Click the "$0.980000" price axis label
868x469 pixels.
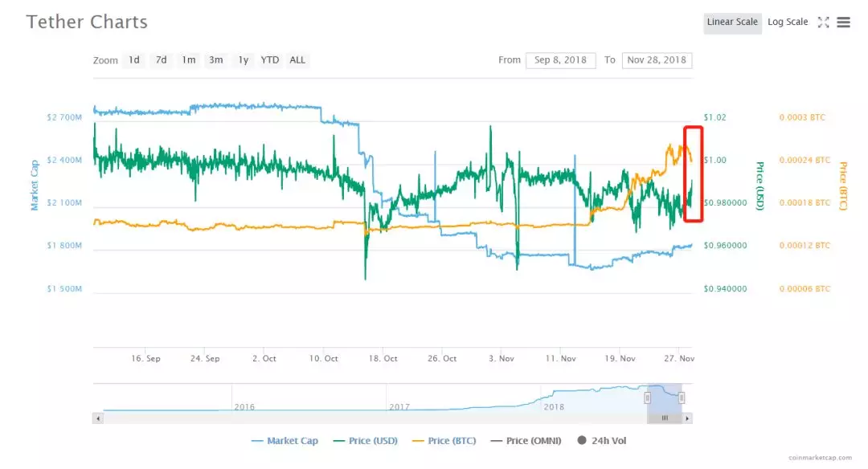click(725, 203)
